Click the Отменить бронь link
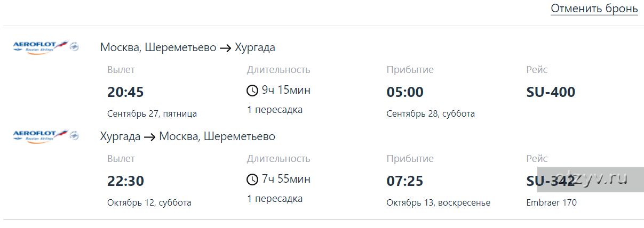The height and width of the screenshot is (228, 644). pyautogui.click(x=594, y=9)
